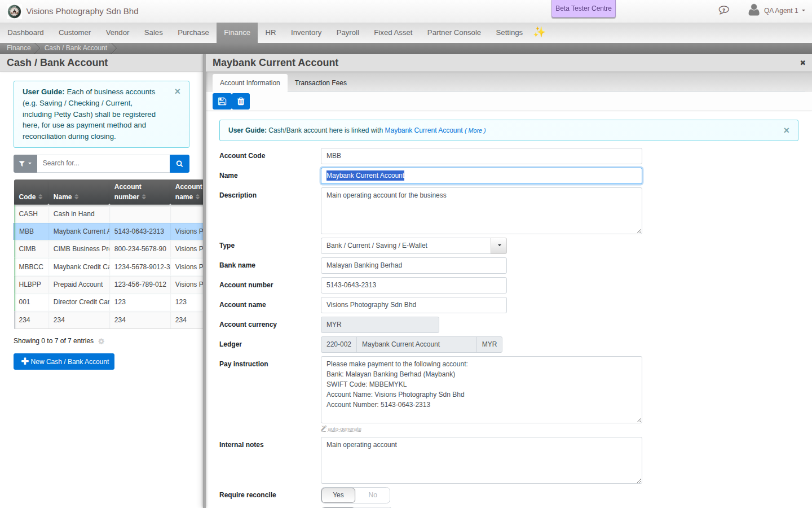Open the table settings gear icon
The image size is (812, 508).
[101, 341]
